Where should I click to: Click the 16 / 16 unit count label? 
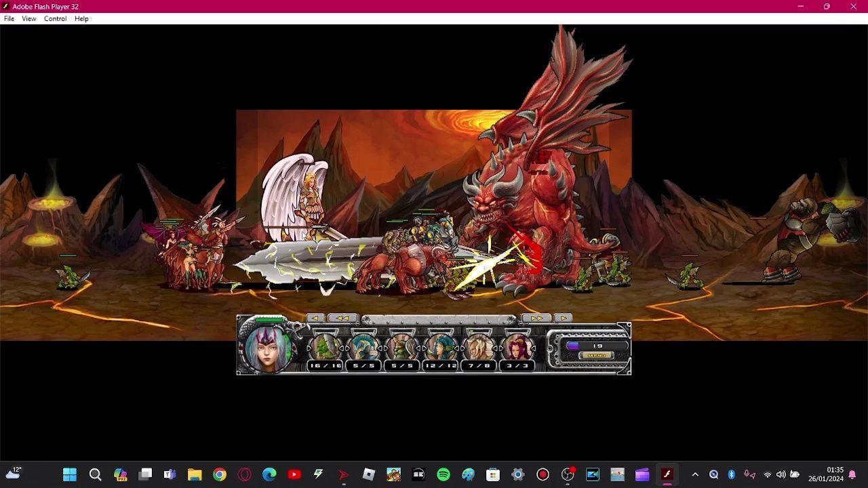tap(325, 365)
